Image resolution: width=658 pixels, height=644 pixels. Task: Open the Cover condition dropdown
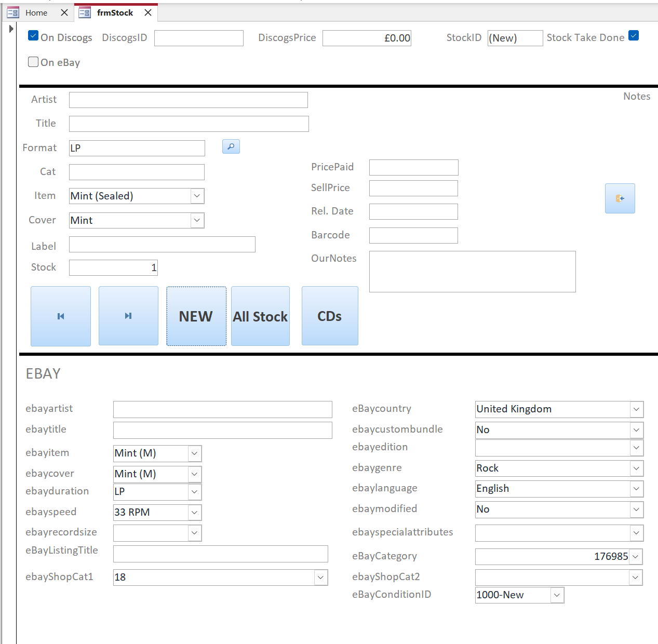pos(197,220)
